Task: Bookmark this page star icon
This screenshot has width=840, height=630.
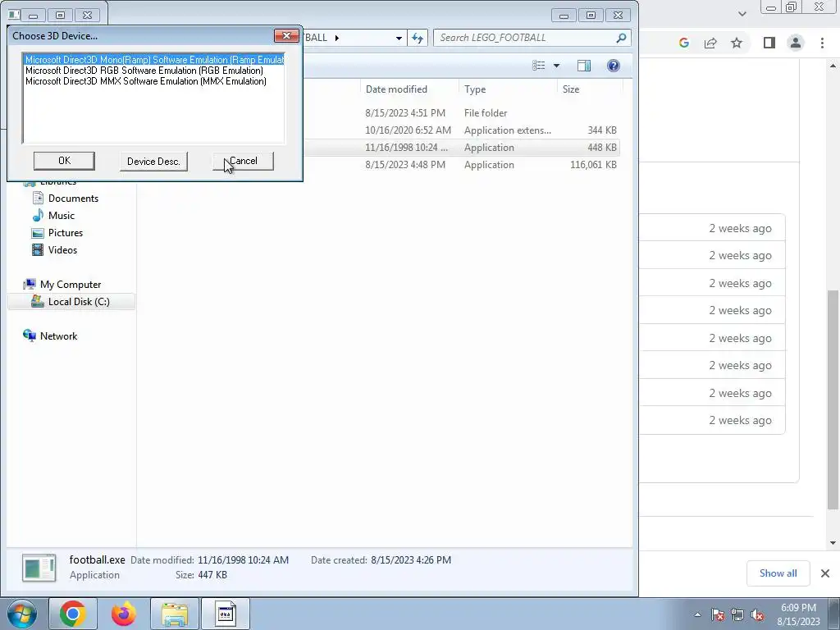Action: click(x=737, y=43)
